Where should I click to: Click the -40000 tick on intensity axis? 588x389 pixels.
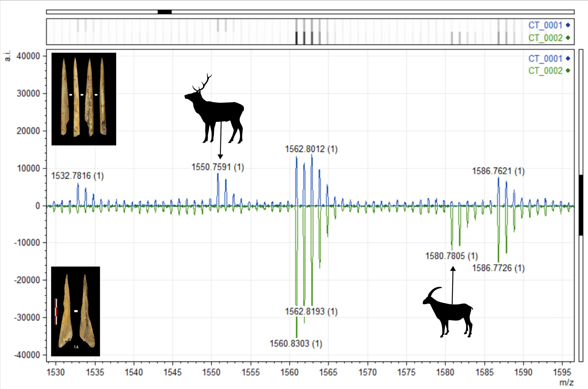[x=27, y=355]
